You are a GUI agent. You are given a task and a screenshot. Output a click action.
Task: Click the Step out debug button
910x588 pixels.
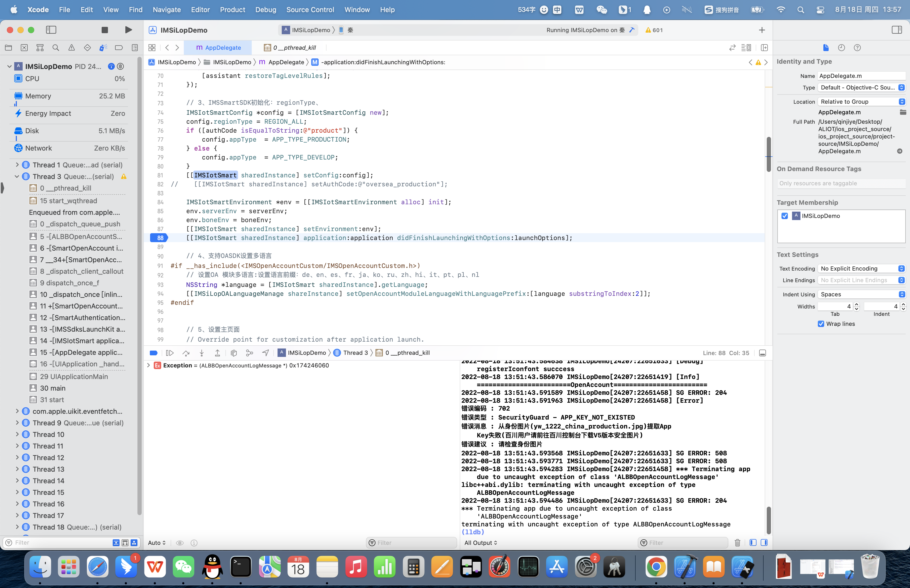217,353
